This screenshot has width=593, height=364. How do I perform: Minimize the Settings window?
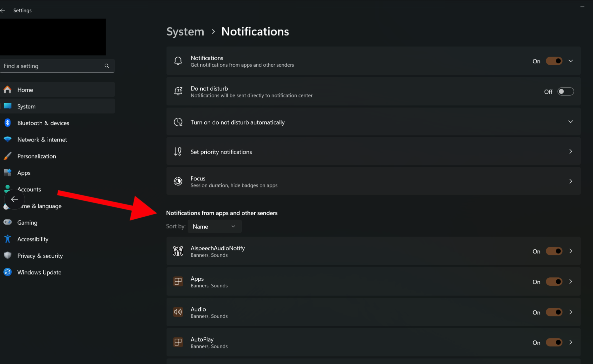point(582,7)
